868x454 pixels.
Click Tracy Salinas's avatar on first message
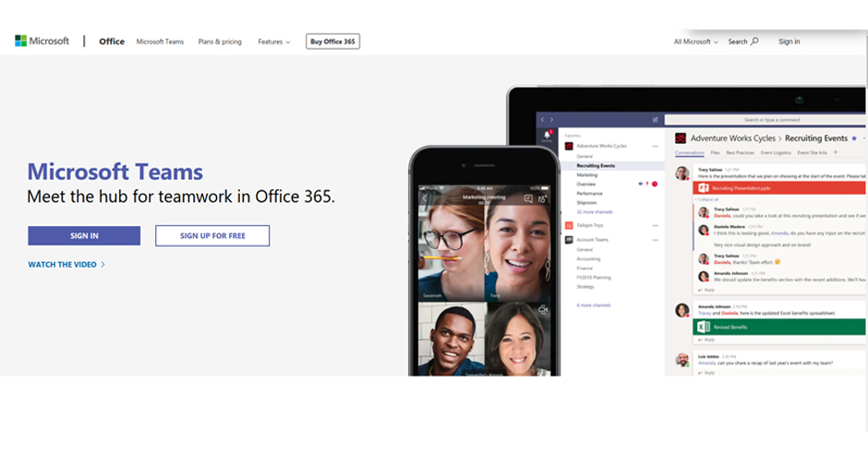coord(682,173)
